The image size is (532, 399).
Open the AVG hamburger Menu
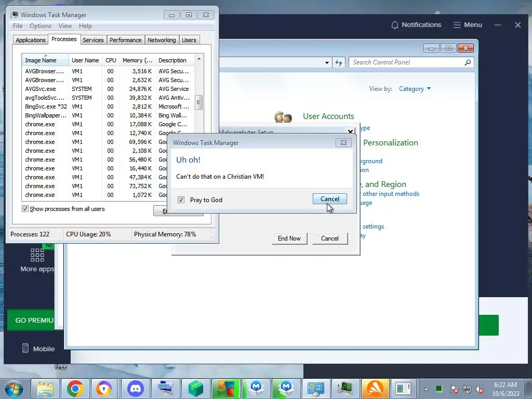468,25
